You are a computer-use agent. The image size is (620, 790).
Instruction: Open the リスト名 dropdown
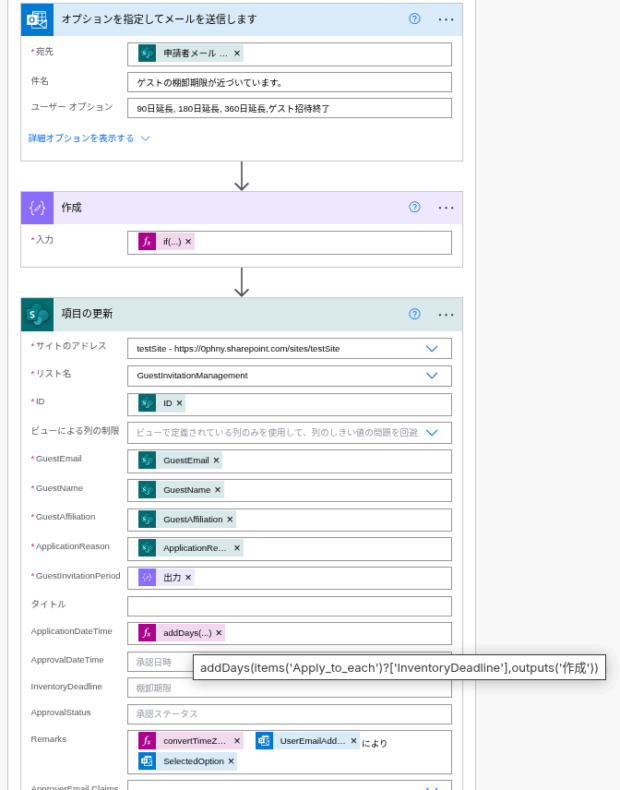pyautogui.click(x=432, y=375)
